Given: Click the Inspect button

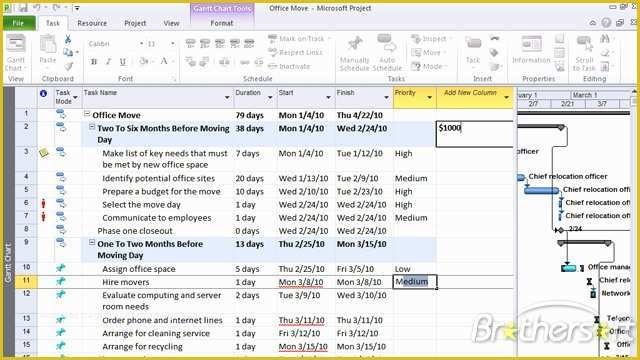Looking at the screenshot, I should [431, 39].
